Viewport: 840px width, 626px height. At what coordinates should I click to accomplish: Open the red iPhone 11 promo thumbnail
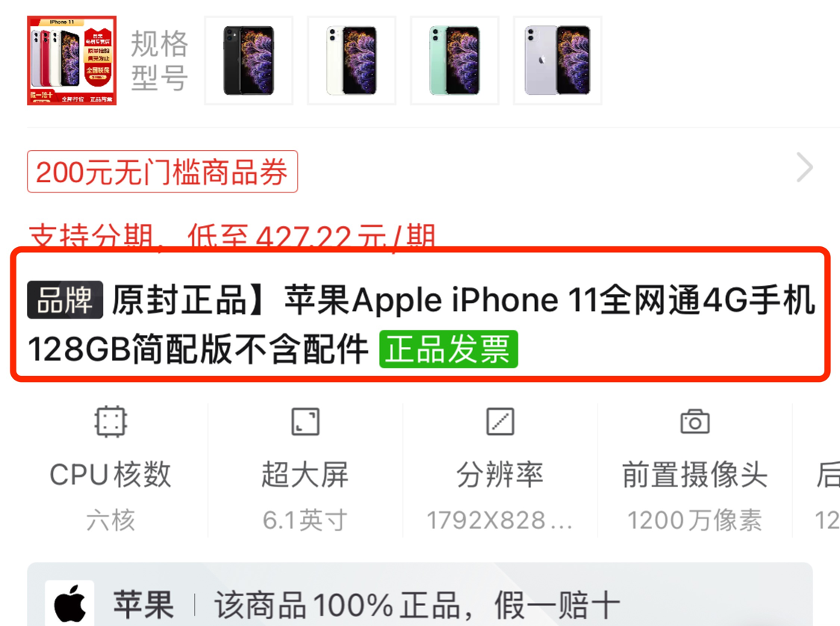(72, 60)
